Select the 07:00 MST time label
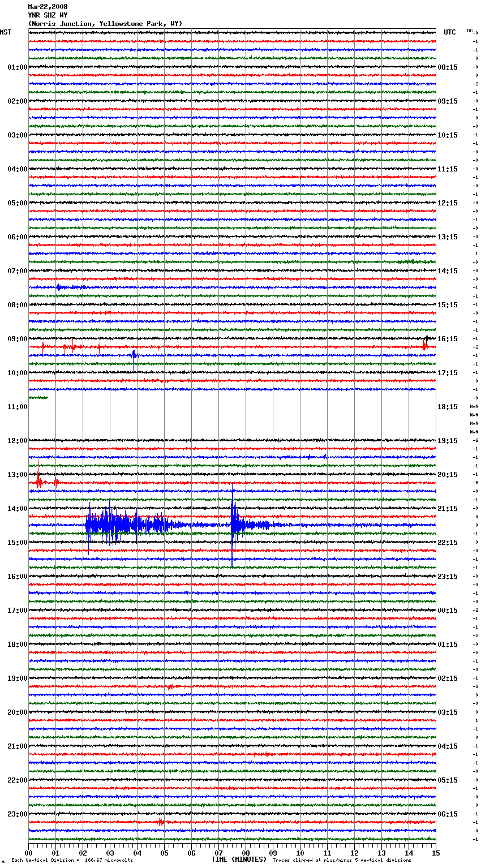This screenshot has width=481, height=868. point(18,271)
